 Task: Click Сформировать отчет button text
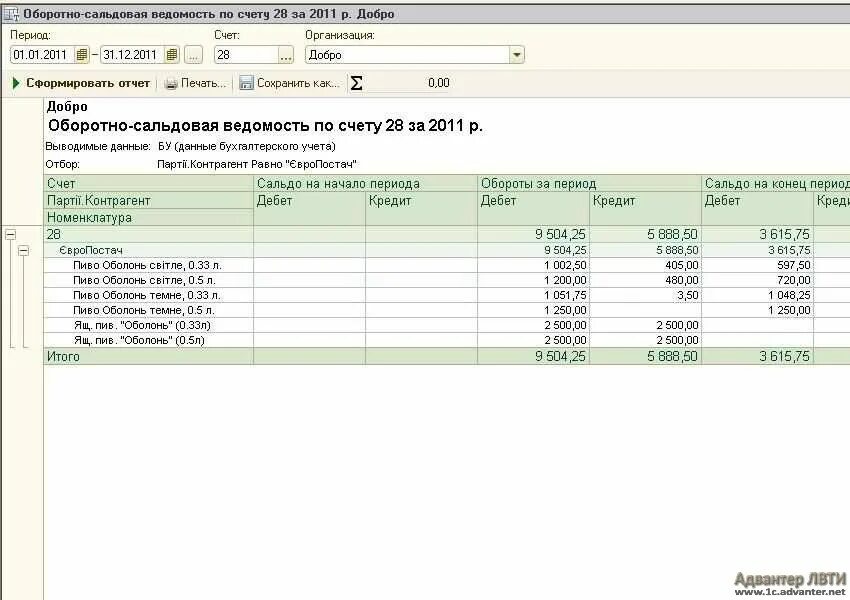[x=88, y=83]
